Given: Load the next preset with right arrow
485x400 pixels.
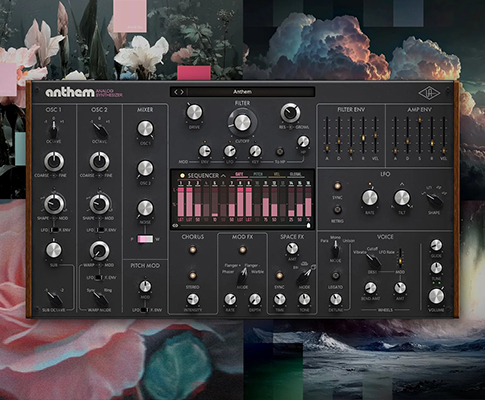Looking at the screenshot, I should tap(182, 92).
